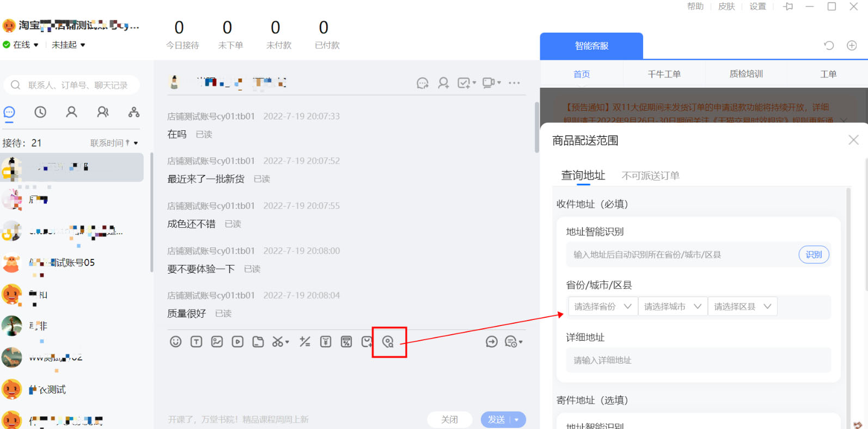Select the 不可派送订单 tab

click(650, 176)
